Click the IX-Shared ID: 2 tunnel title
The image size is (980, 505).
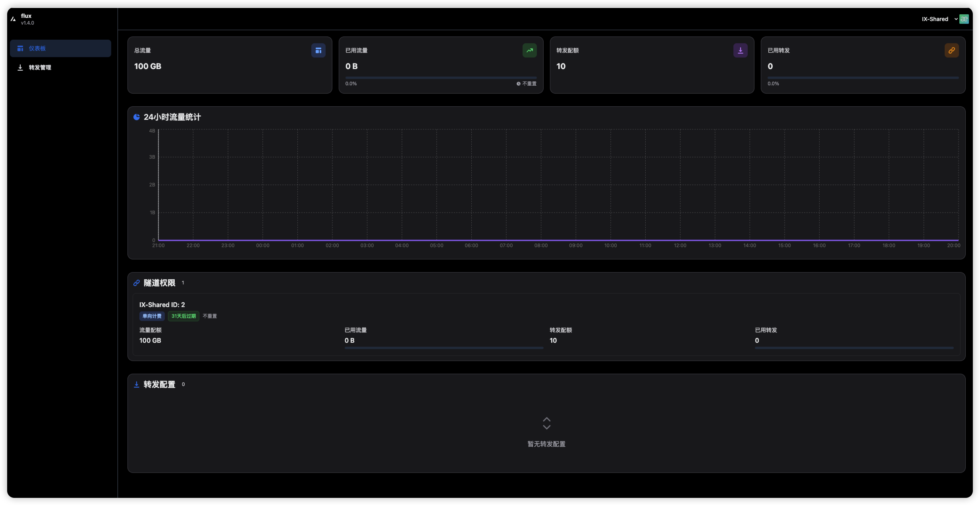coord(162,305)
